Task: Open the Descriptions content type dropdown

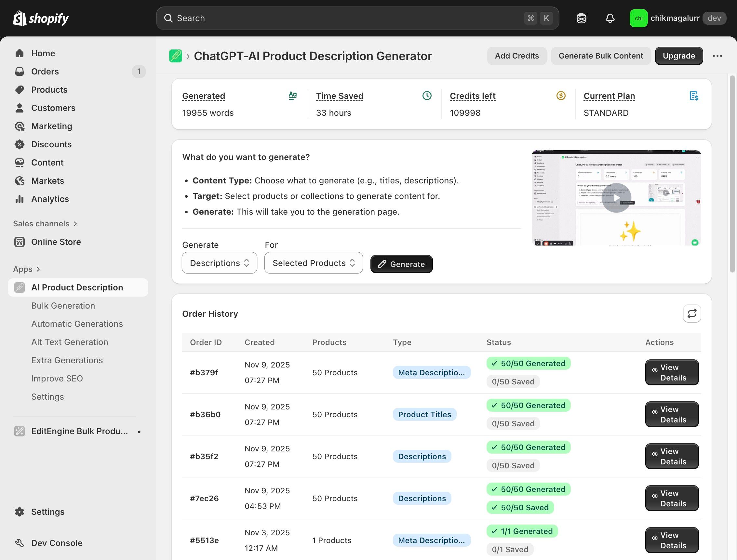Action: pos(219,263)
